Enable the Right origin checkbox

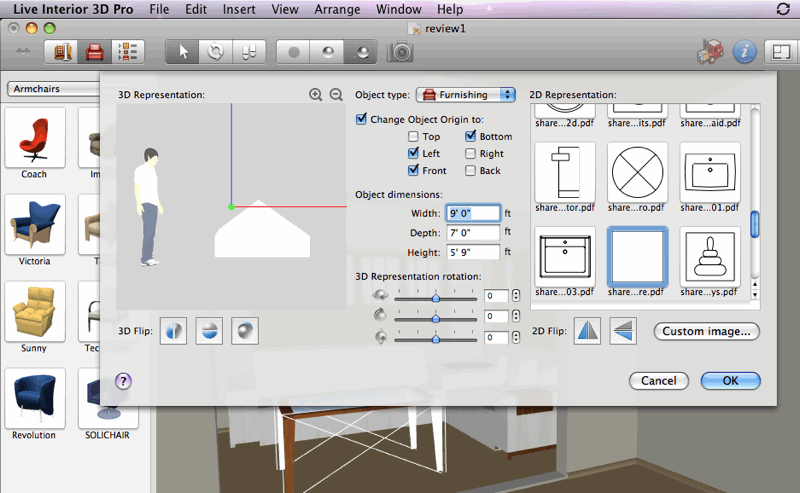click(x=470, y=154)
